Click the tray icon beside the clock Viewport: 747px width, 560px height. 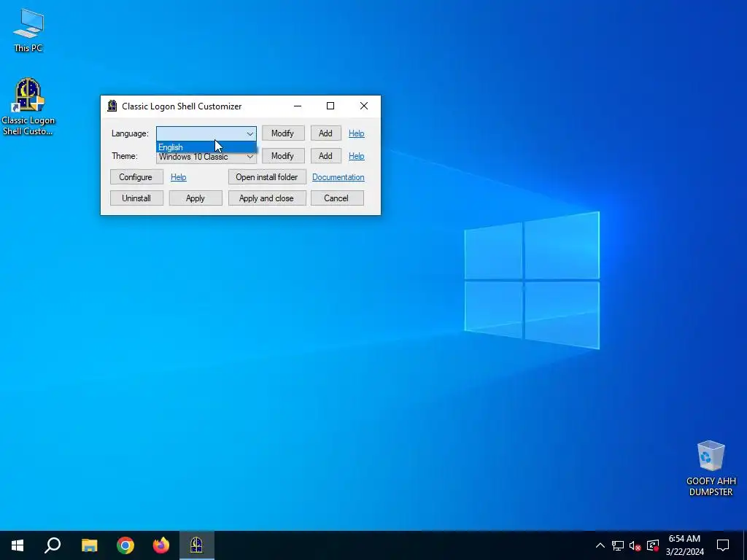coord(653,545)
